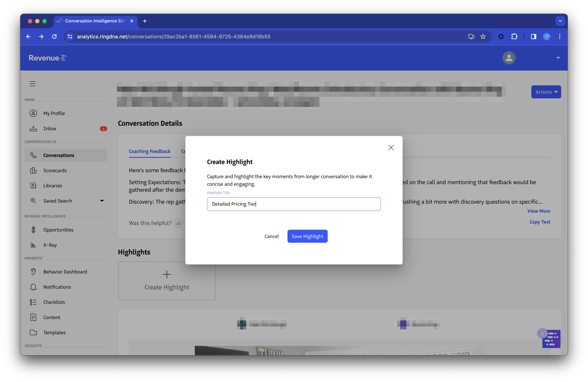588x382 pixels.
Task: Go to the Behavior Dashboard
Action: coord(65,271)
